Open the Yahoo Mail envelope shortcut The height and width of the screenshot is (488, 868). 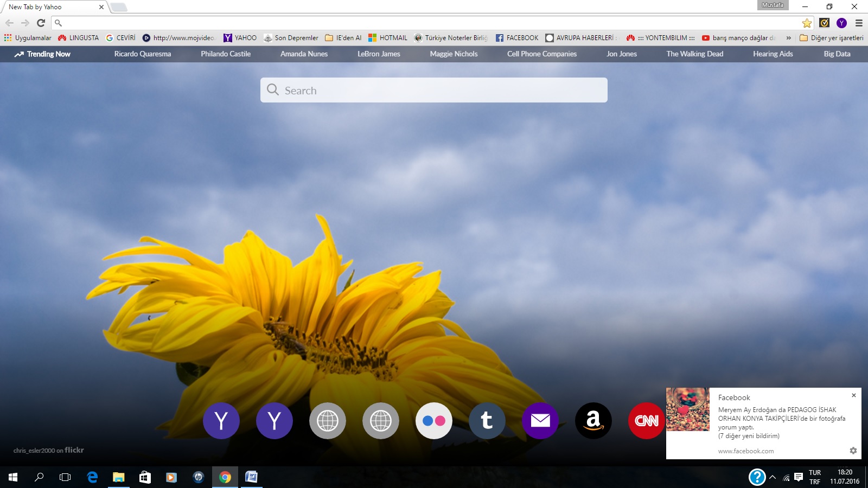pos(540,421)
